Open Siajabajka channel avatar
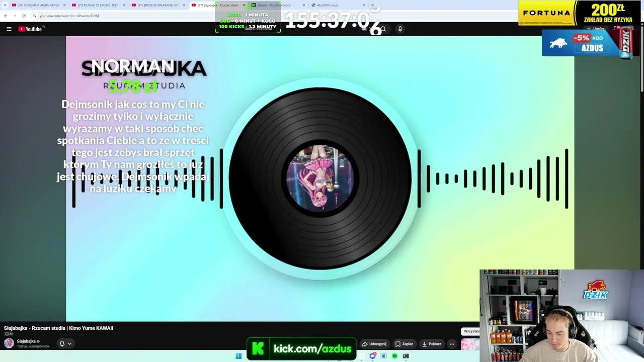Screen dimensions: 644x362 (x=9, y=343)
